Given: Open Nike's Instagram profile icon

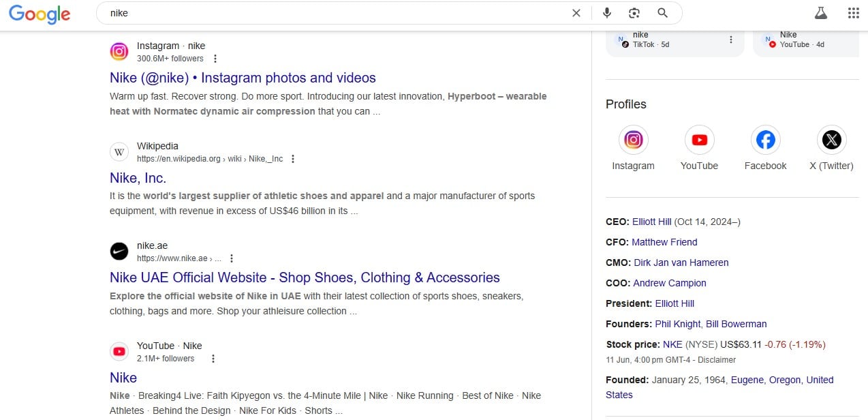Looking at the screenshot, I should pyautogui.click(x=633, y=140).
